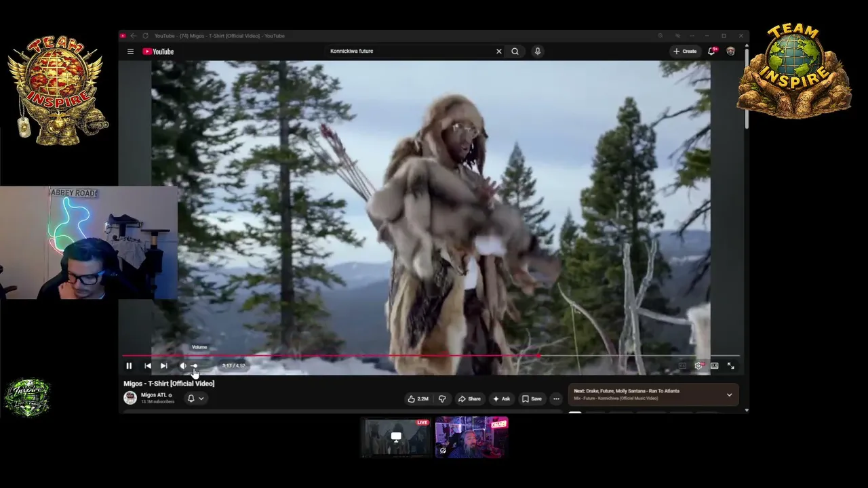Click the streamer webcam overlay
The height and width of the screenshot is (488, 868).
coord(89,243)
